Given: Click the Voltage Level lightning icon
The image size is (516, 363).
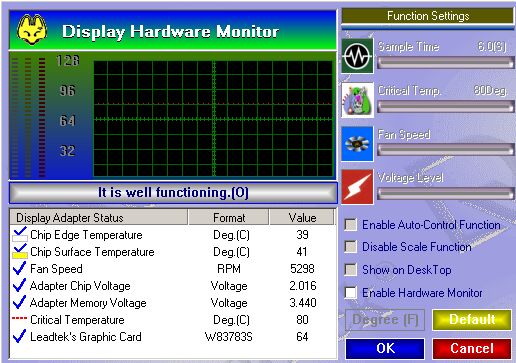Looking at the screenshot, I should click(357, 186).
